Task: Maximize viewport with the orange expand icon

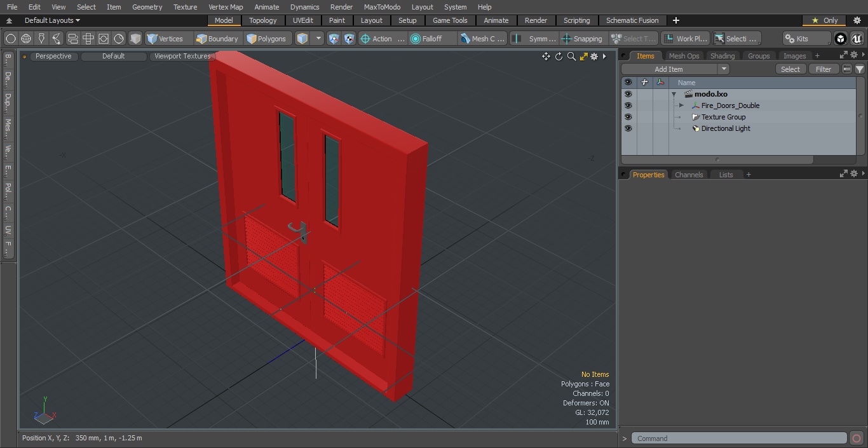Action: 583,57
